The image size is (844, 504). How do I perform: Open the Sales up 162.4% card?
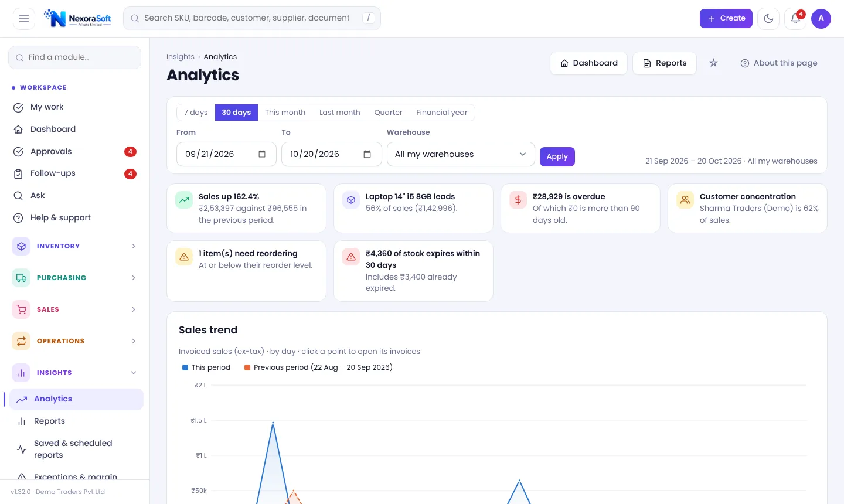(x=247, y=208)
